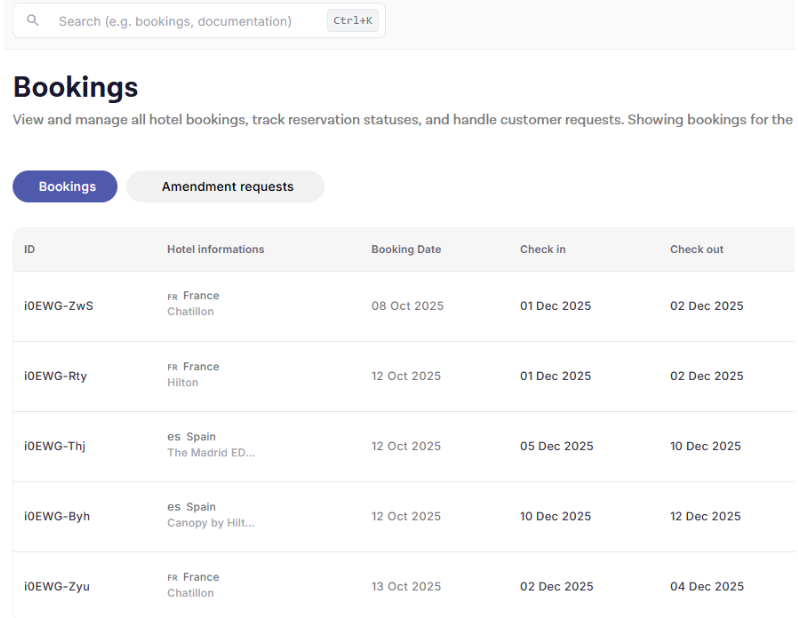
Task: Sort by the ID column header
Action: click(x=30, y=249)
